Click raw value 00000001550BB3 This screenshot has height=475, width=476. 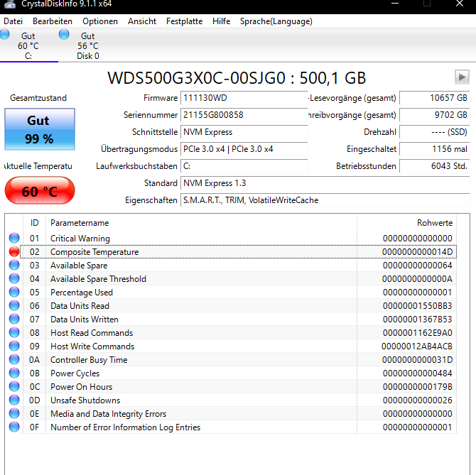(418, 306)
